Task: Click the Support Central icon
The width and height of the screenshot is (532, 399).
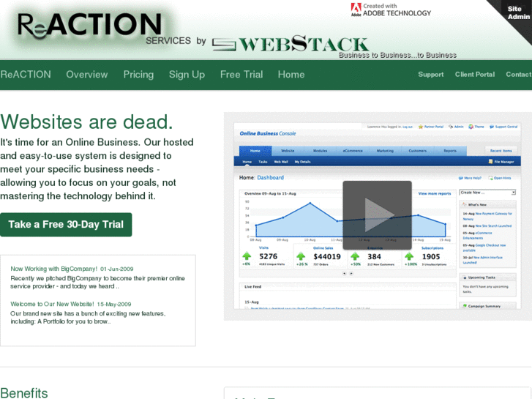Action: coord(492,127)
